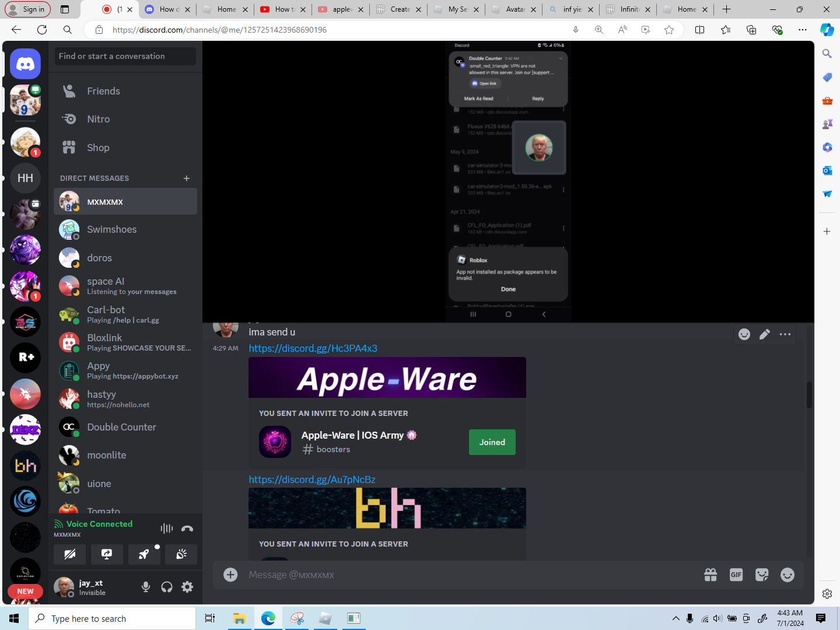Add this page to favorites star
This screenshot has height=630, width=840.
click(669, 30)
